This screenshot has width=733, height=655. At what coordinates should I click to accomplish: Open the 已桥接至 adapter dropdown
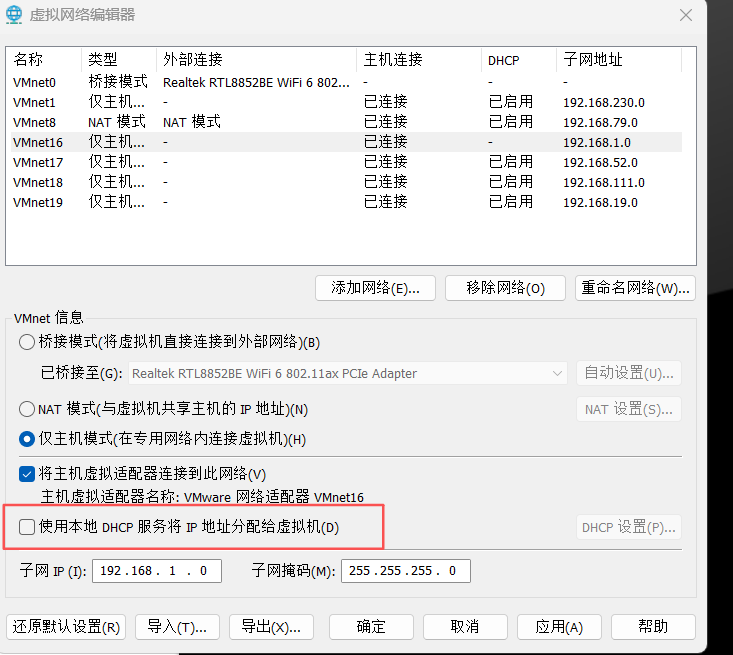348,373
